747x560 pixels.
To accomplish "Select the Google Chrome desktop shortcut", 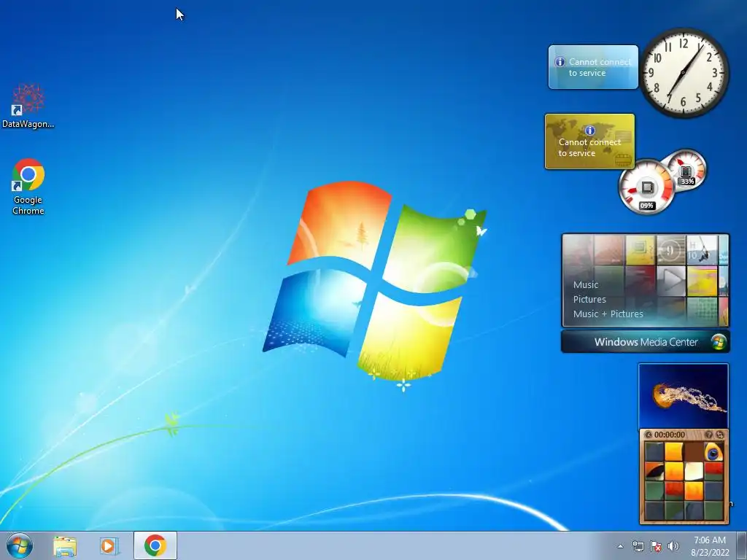I will coord(28,187).
